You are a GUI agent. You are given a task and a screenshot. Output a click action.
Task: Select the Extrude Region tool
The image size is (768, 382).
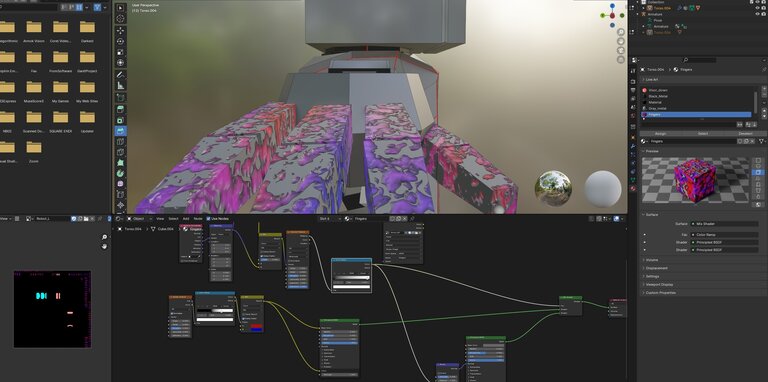120,109
